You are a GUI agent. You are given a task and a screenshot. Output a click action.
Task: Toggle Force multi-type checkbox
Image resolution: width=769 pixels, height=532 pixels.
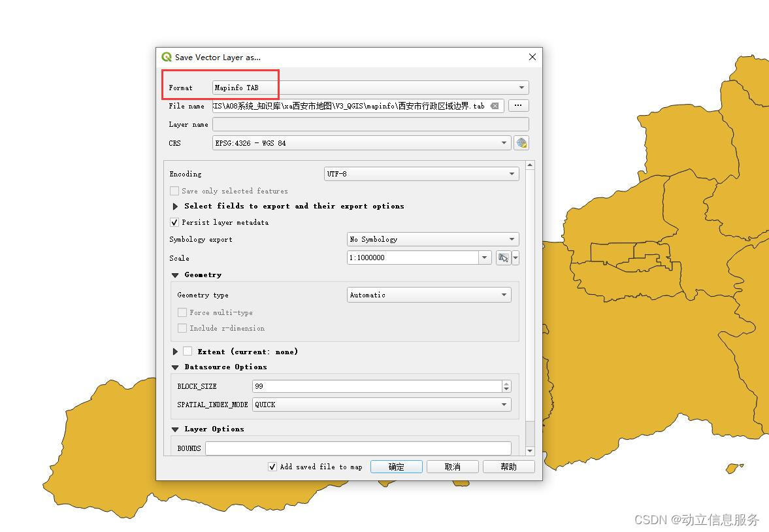tap(182, 312)
